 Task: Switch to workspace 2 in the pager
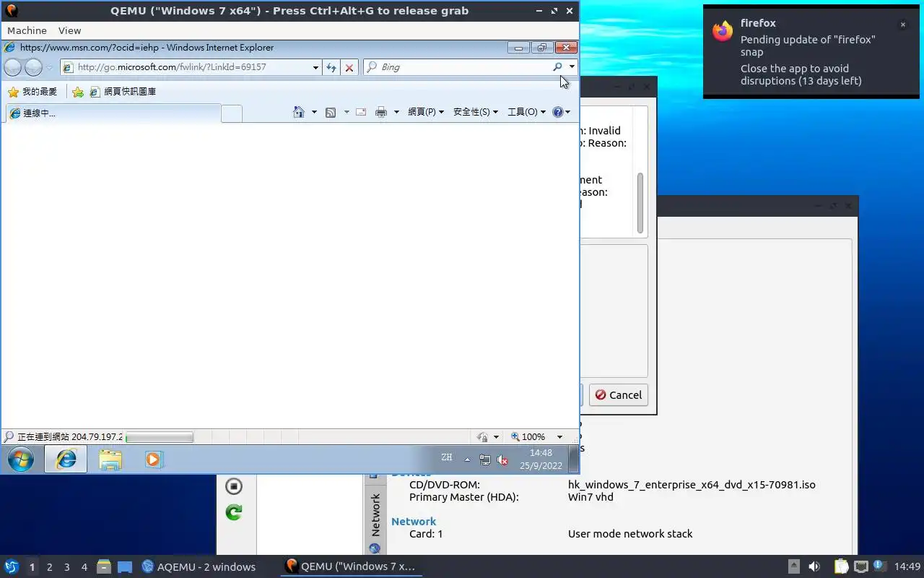49,567
